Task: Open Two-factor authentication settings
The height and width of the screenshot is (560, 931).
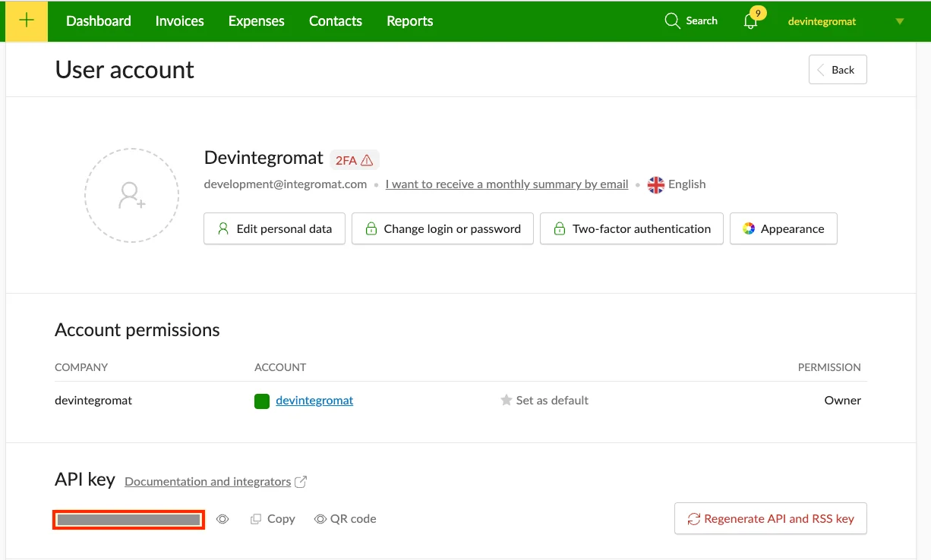Action: pos(632,228)
